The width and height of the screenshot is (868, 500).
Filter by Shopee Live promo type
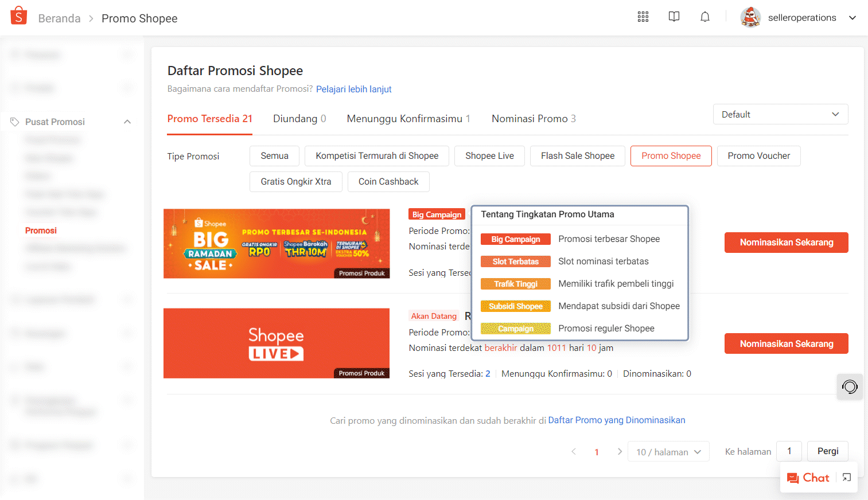(489, 156)
